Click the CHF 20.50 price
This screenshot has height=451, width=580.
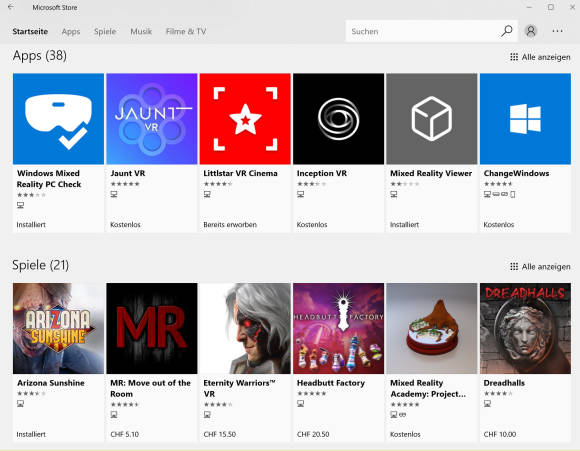coord(313,434)
